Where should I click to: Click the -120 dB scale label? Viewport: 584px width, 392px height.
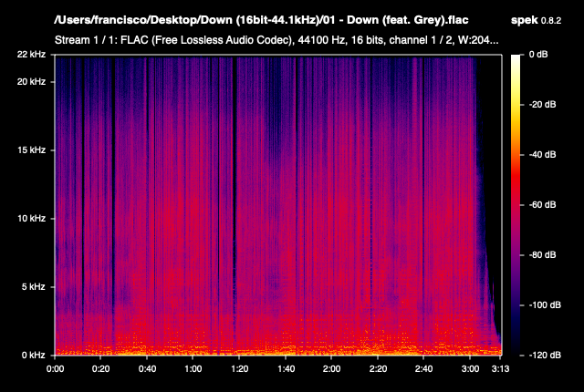coord(545,356)
